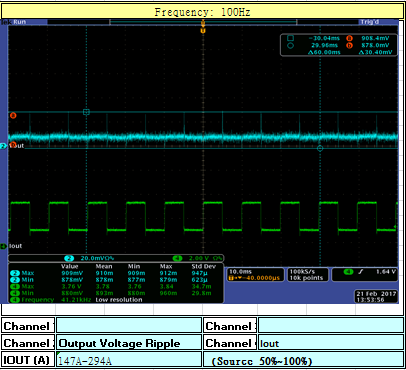Click the orange cursor 'a' marker at left
The width and height of the screenshot is (406, 370).
(13, 115)
